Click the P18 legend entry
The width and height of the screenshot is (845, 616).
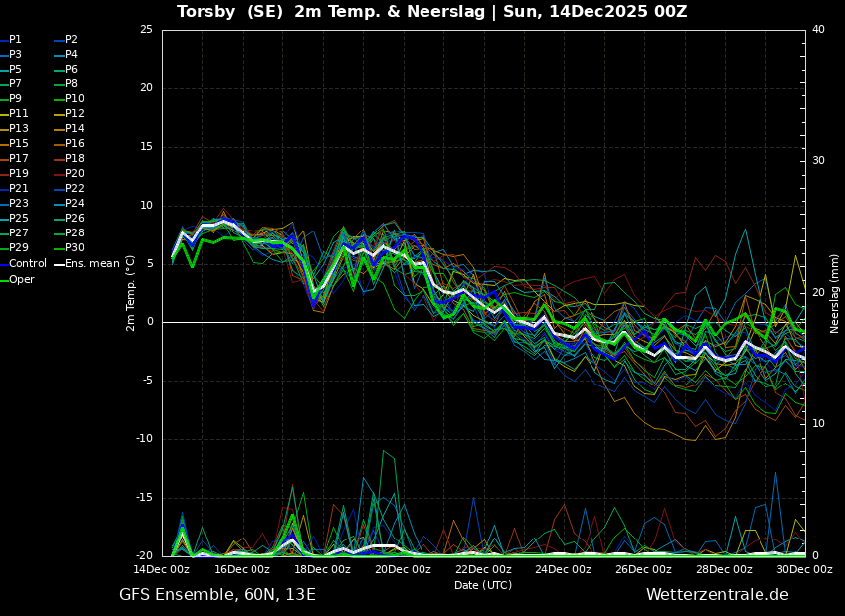[70, 158]
